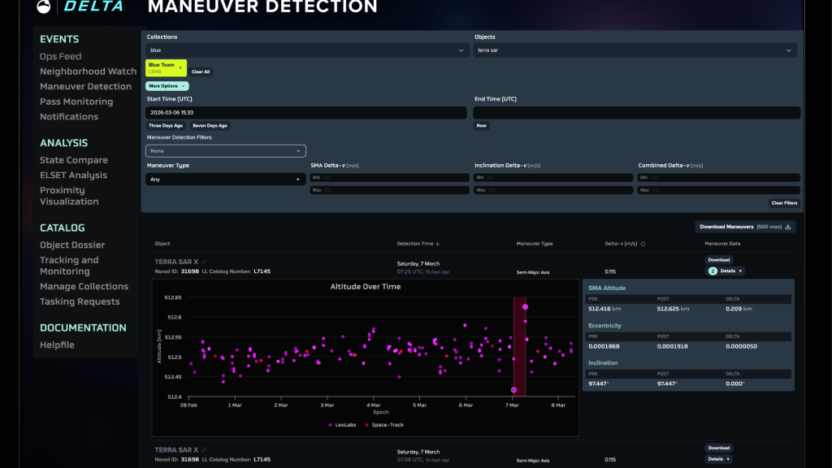Click the numbered badge on Details button

point(713,271)
